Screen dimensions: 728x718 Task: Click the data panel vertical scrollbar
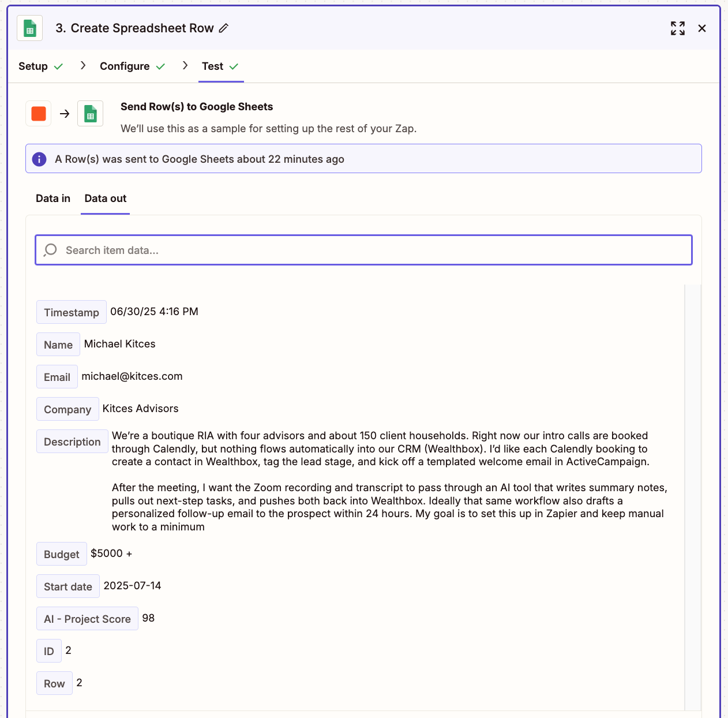[693, 498]
